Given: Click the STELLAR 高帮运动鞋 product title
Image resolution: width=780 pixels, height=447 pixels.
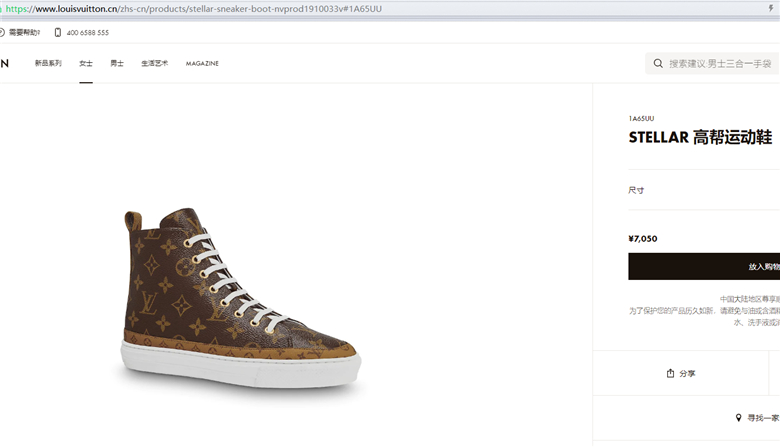Looking at the screenshot, I should pyautogui.click(x=700, y=137).
